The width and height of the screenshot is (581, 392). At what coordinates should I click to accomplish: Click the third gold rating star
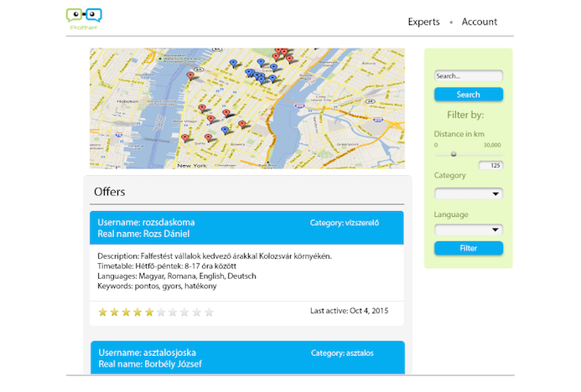tap(127, 312)
